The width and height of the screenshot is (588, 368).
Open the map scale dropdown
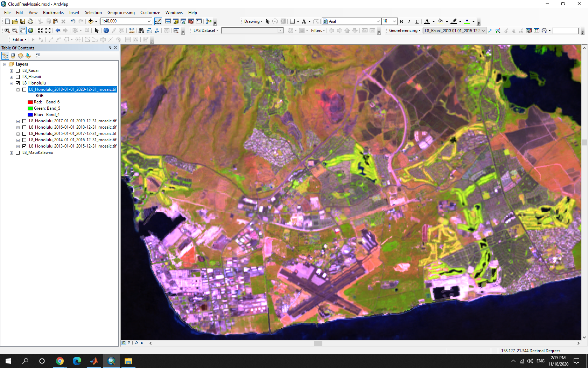149,21
